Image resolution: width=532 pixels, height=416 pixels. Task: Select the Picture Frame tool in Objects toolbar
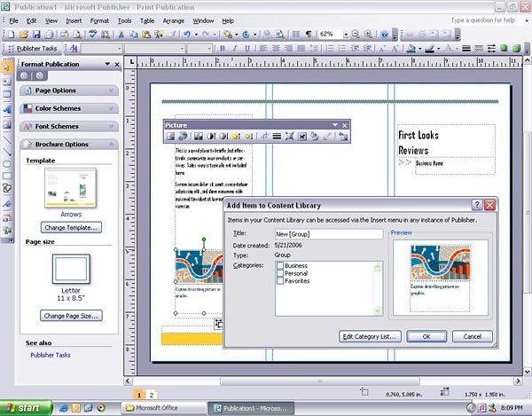tap(7, 124)
